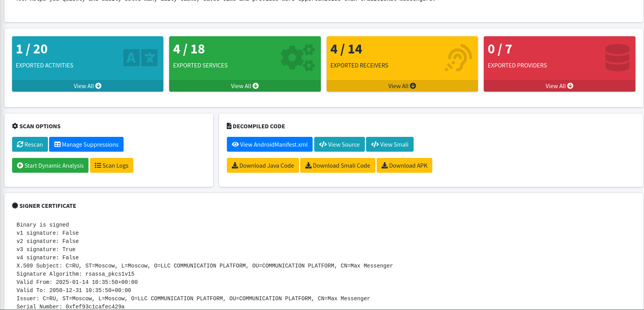Click the ear icon on Exported Receivers card
The width and height of the screenshot is (644, 310).
pyautogui.click(x=458, y=58)
